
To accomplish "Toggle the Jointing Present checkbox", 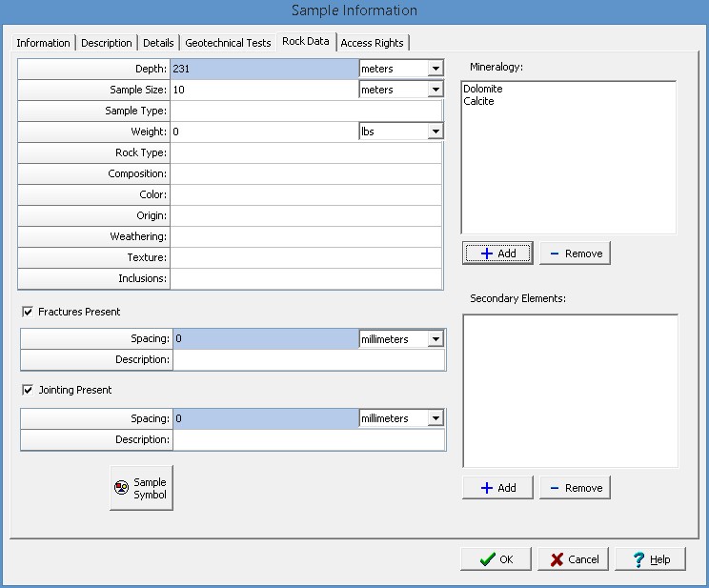I will tap(28, 390).
